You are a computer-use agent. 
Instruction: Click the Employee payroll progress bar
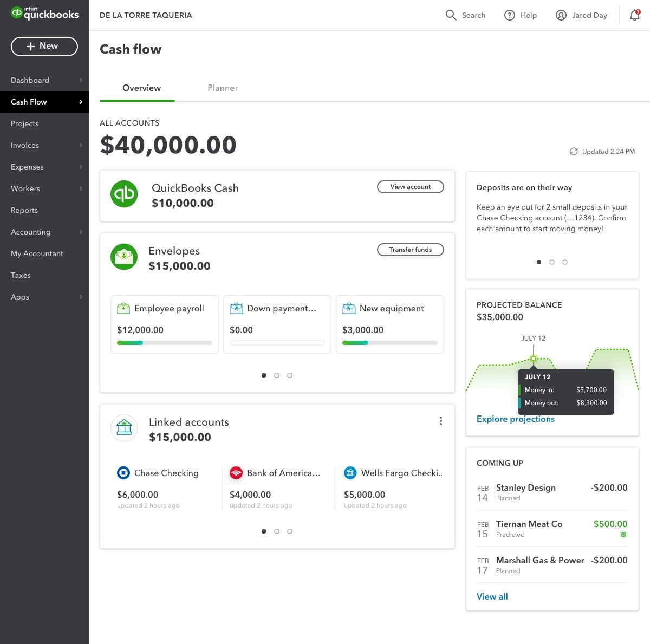point(164,343)
